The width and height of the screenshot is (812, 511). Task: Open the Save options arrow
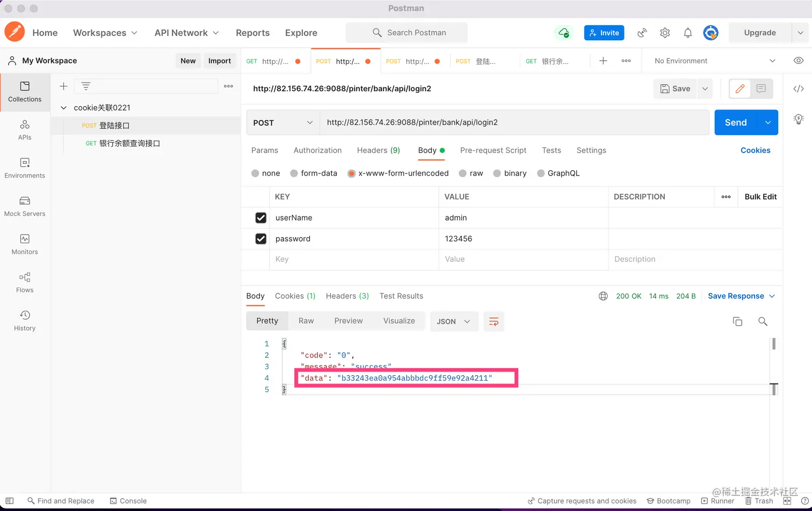pos(705,89)
